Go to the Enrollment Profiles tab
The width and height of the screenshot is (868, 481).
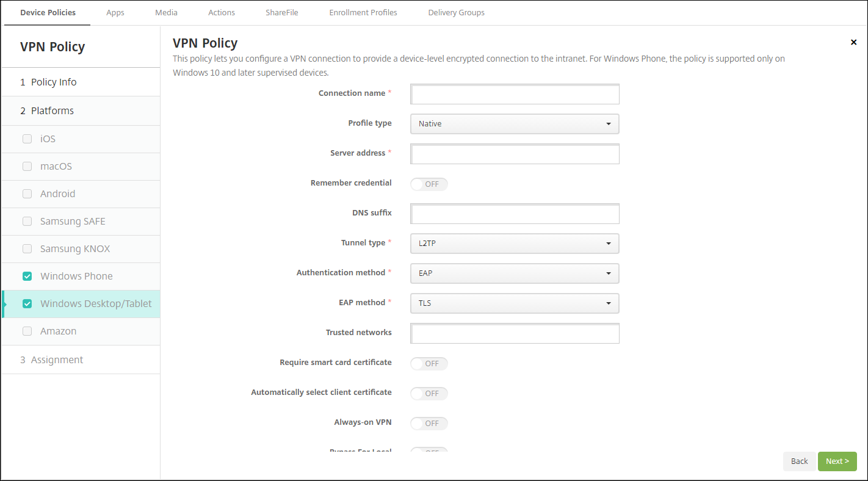(363, 12)
